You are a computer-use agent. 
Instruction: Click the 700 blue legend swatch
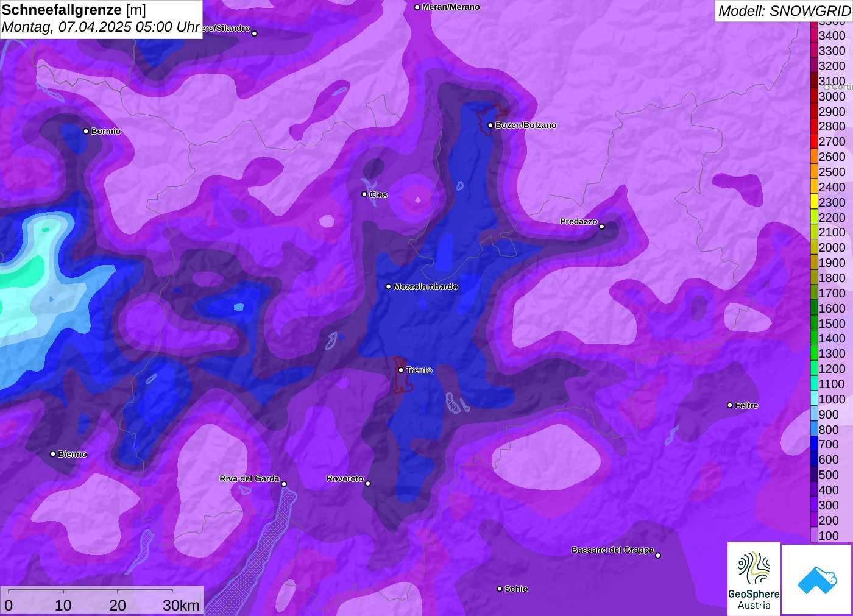[x=813, y=444]
